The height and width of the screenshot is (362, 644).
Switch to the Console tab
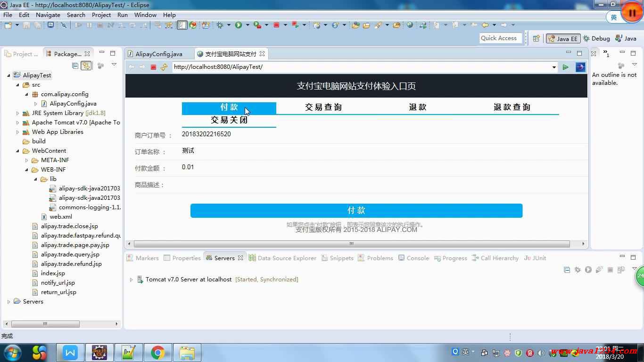413,258
